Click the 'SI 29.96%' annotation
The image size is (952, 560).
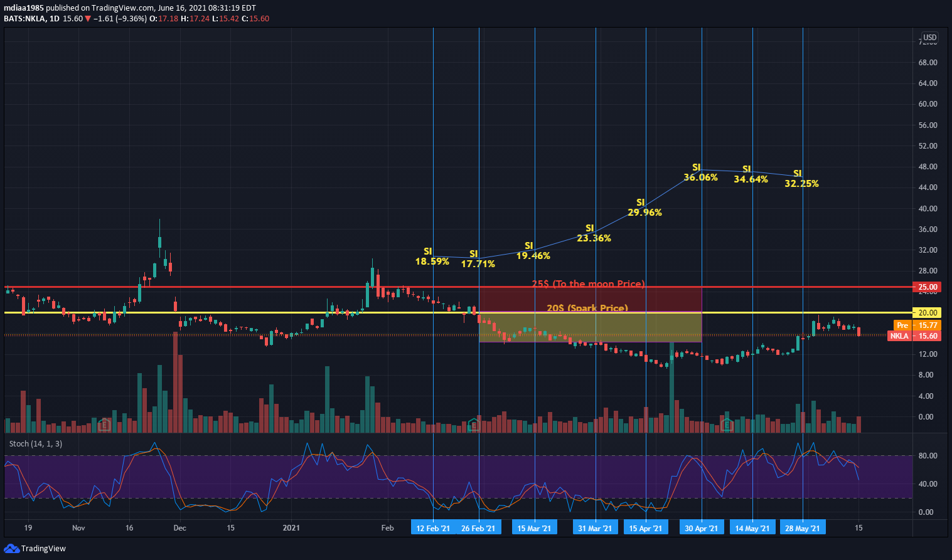[644, 208]
